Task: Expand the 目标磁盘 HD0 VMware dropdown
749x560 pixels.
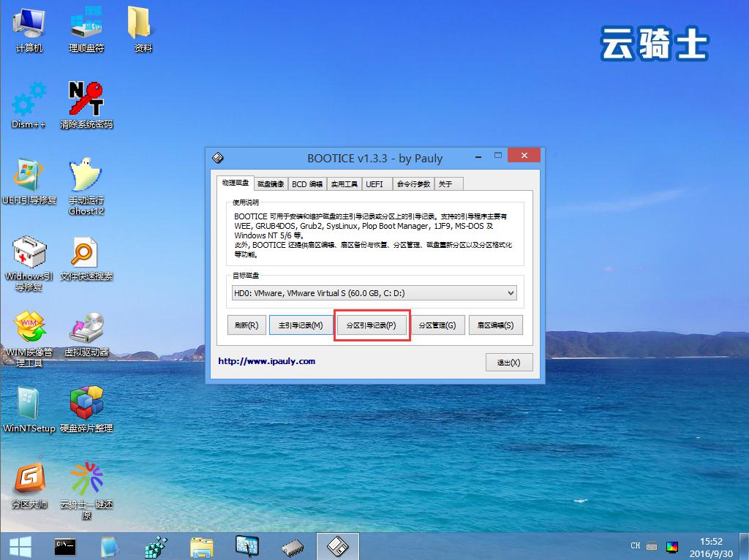Action: point(374,293)
